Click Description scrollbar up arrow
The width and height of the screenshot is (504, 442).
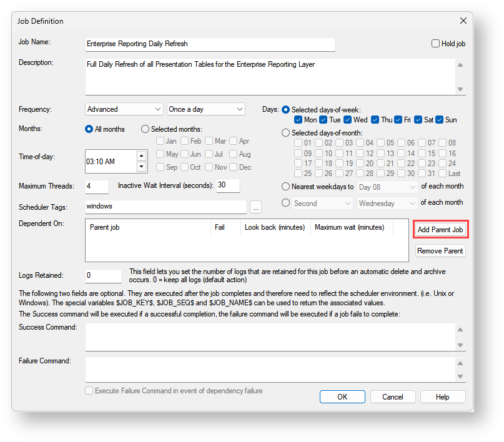pyautogui.click(x=460, y=65)
